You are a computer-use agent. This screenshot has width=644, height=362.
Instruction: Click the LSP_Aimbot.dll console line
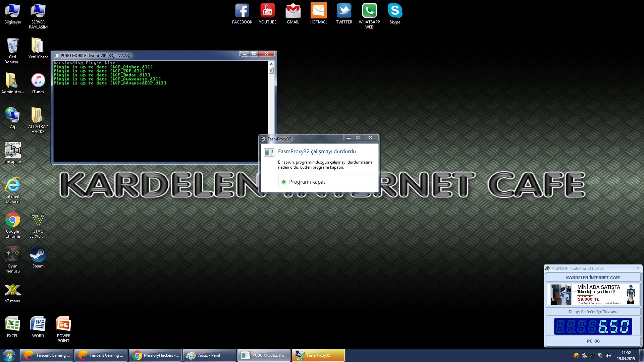[x=103, y=67]
